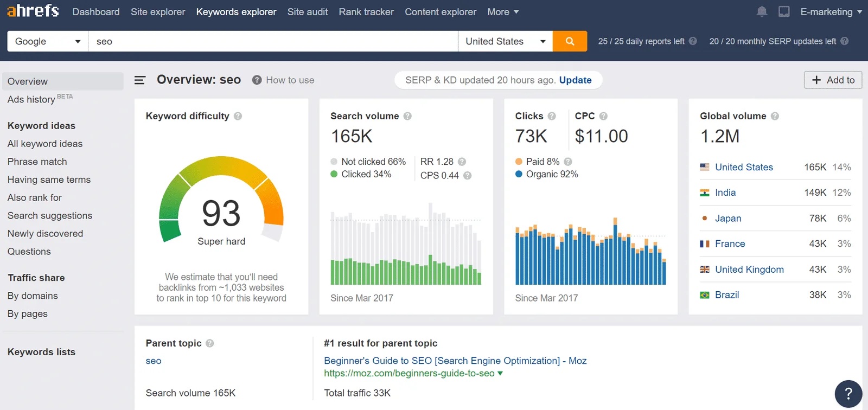The width and height of the screenshot is (868, 410).
Task: Click the search volume bar chart
Action: tap(406, 244)
